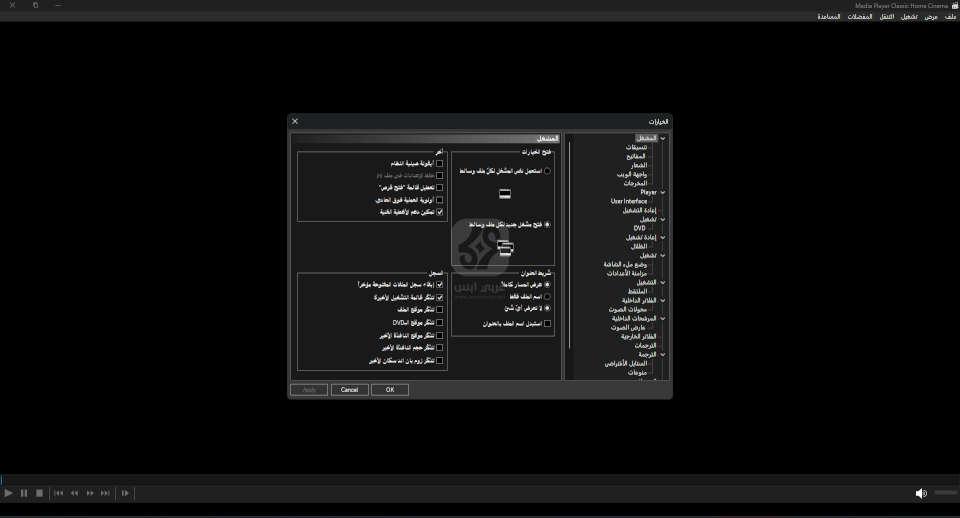This screenshot has height=518, width=960.
Task: Select the تنسيقات tree item
Action: [x=636, y=148]
